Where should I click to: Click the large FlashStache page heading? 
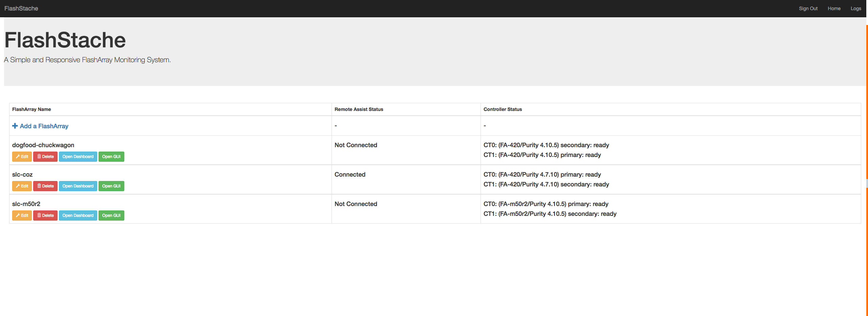tap(65, 40)
